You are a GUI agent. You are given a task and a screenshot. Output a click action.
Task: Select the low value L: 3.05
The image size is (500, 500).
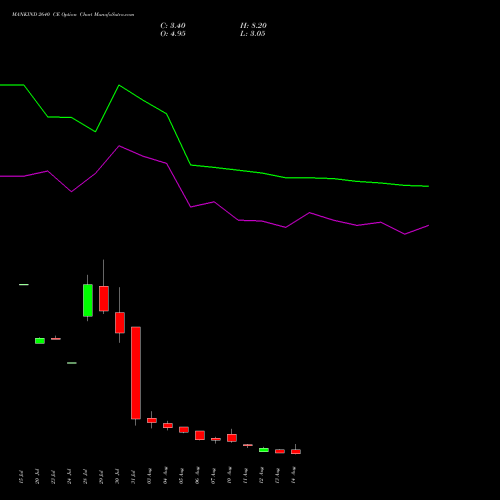tap(253, 34)
